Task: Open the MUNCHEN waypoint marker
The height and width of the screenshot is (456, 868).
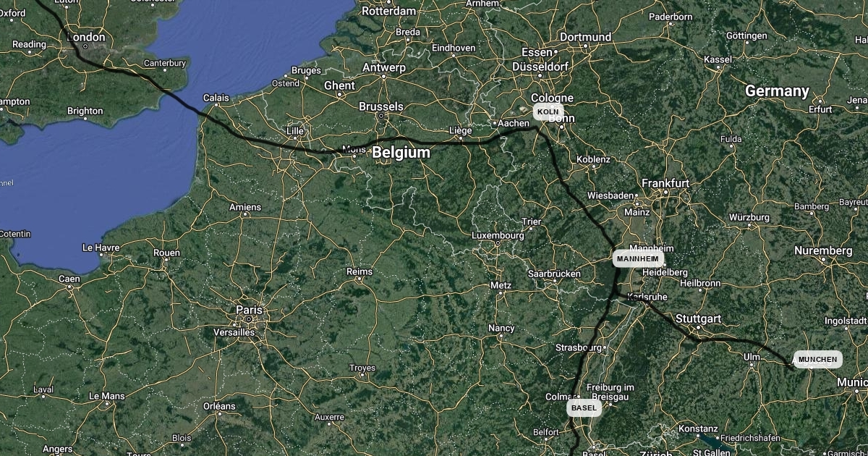Action: (817, 359)
